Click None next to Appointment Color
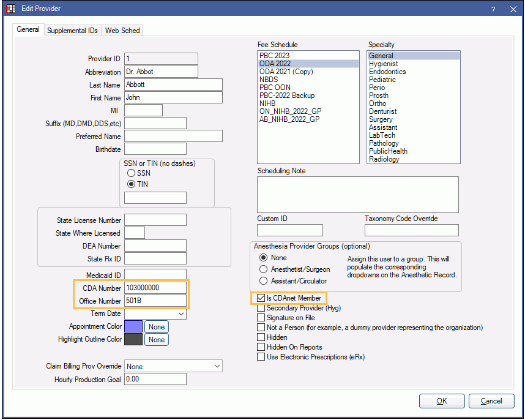The height and width of the screenshot is (420, 525). (x=156, y=326)
